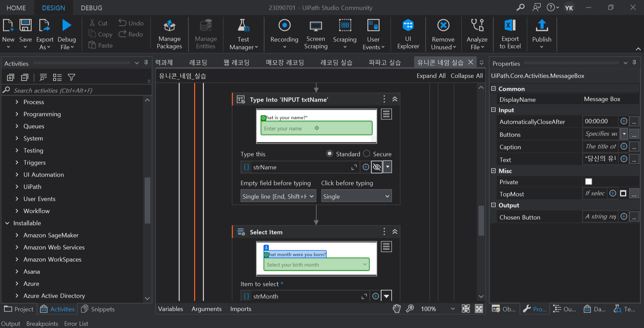Click Export to Excel
The height and width of the screenshot is (328, 644).
click(x=510, y=34)
